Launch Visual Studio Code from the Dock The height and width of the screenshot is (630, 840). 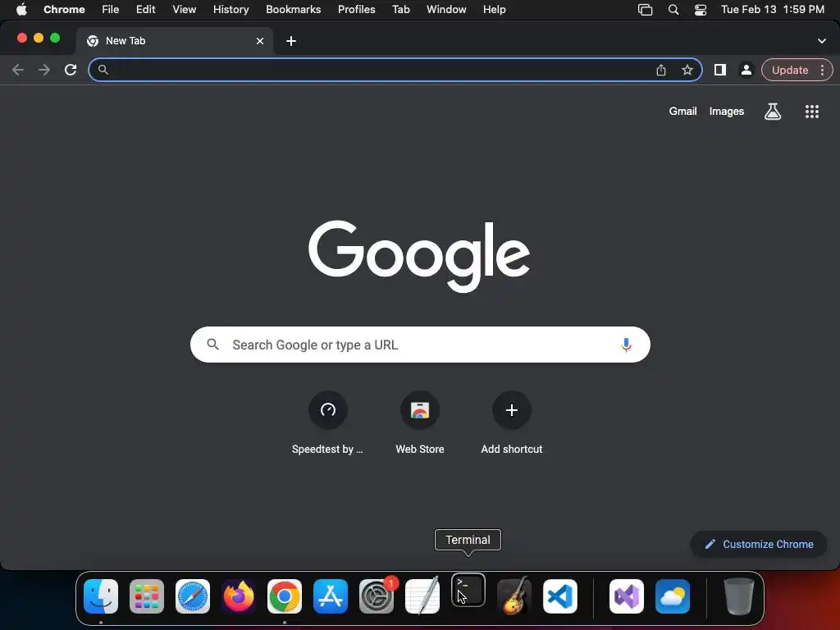pos(559,596)
